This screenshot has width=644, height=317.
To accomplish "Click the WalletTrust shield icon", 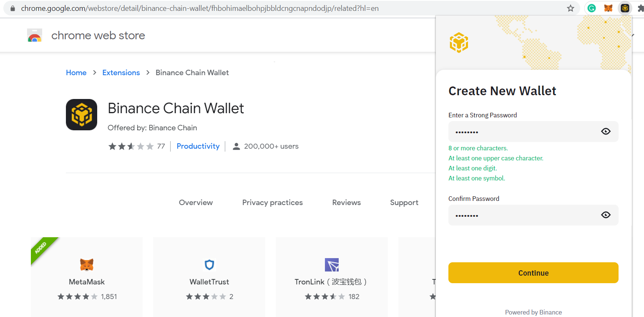I will click(209, 265).
